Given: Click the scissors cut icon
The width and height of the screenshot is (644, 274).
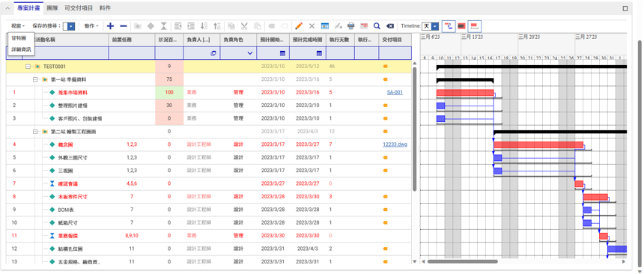Looking at the screenshot, I should (x=244, y=26).
